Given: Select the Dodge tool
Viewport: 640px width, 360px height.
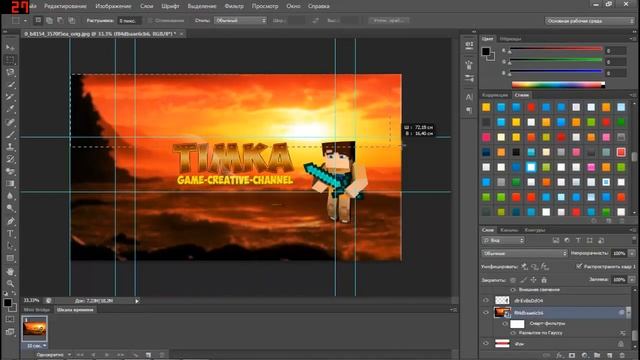Looking at the screenshot, I should pos(10,209).
